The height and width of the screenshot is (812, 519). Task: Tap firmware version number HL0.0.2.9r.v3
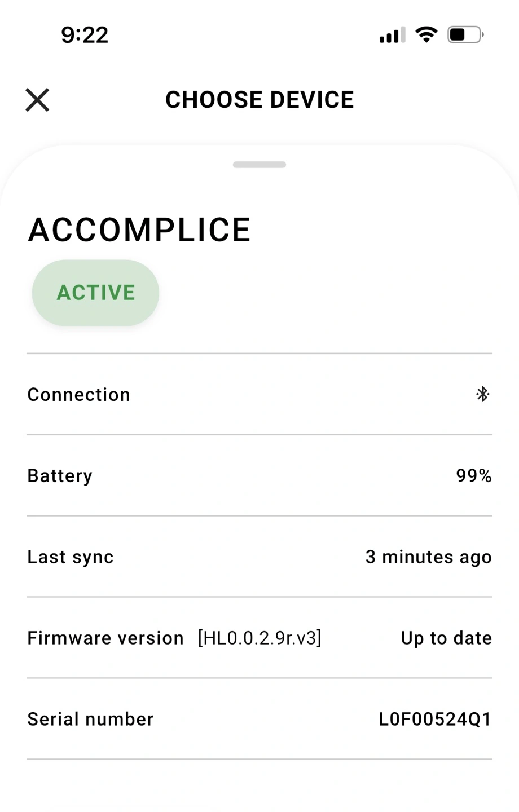(x=259, y=638)
